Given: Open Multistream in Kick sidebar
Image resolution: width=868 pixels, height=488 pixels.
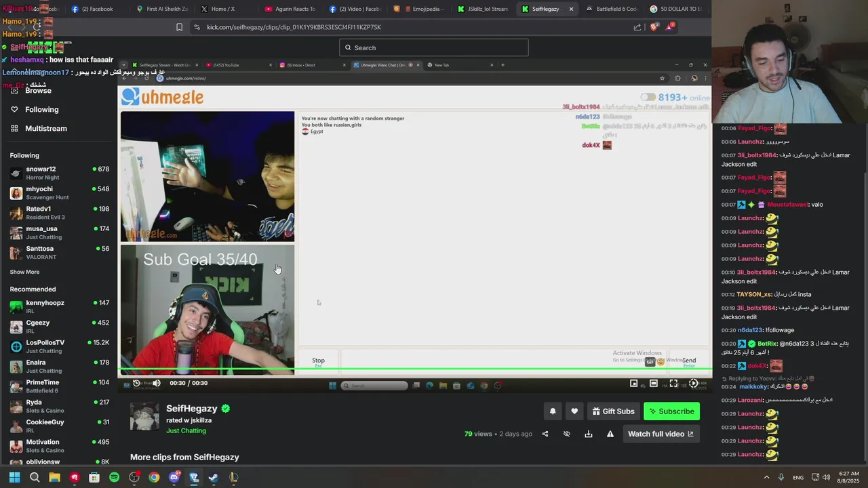Looking at the screenshot, I should (46, 128).
